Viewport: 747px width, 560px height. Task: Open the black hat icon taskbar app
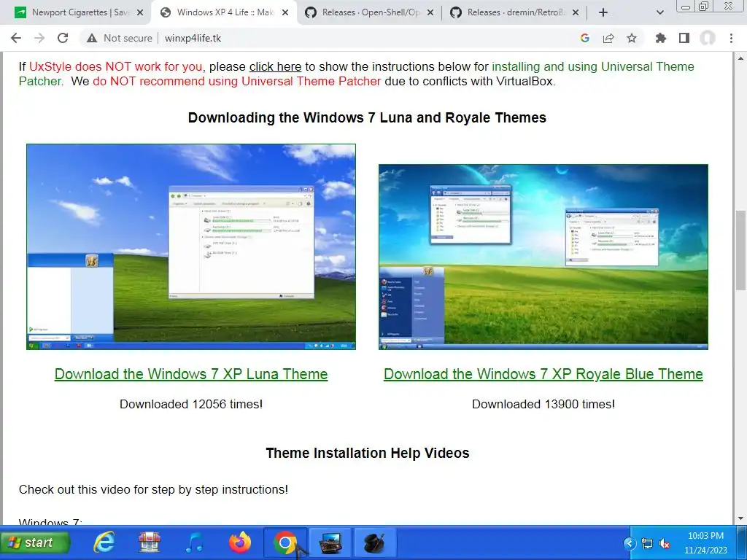pos(374,542)
